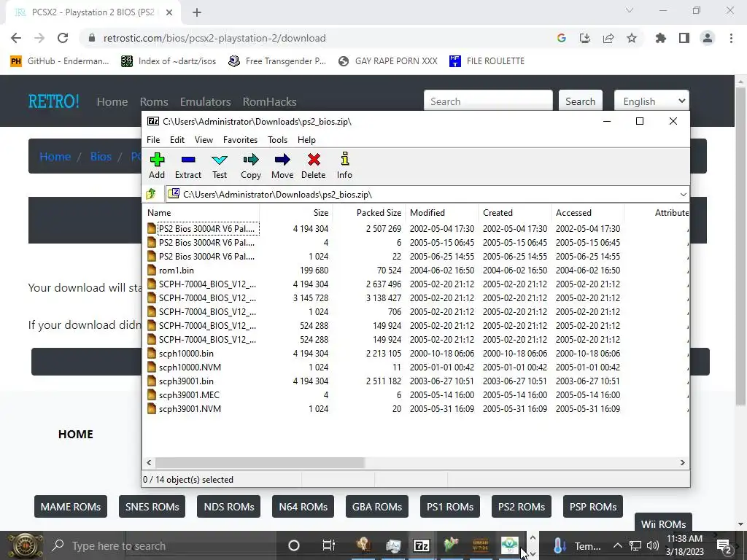This screenshot has height=560, width=747.
Task: Click the Add toolbar icon in 7-Zip
Action: [x=157, y=160]
